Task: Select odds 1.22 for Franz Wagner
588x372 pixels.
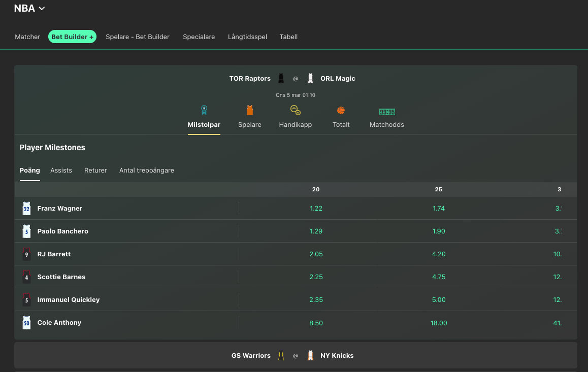Action: [x=316, y=208]
